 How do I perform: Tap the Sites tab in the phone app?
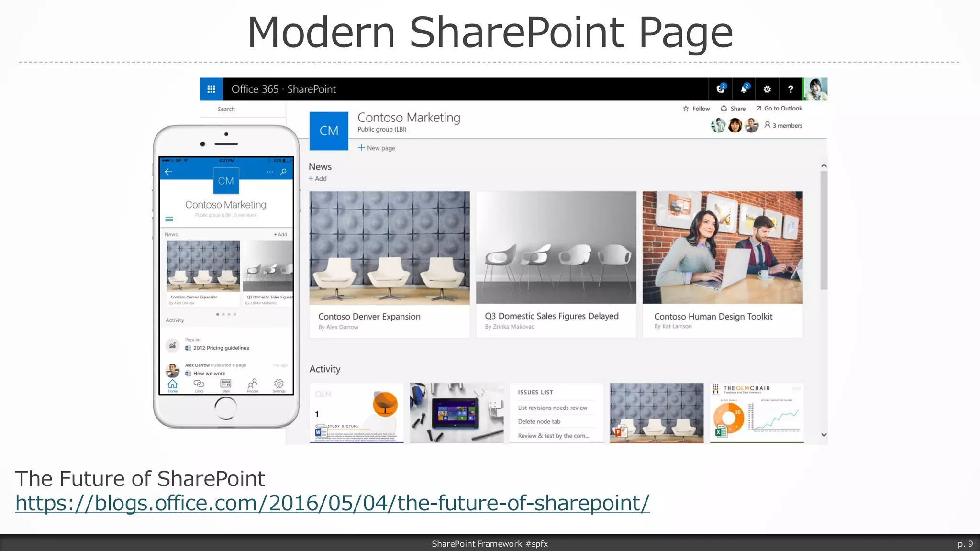(x=226, y=386)
